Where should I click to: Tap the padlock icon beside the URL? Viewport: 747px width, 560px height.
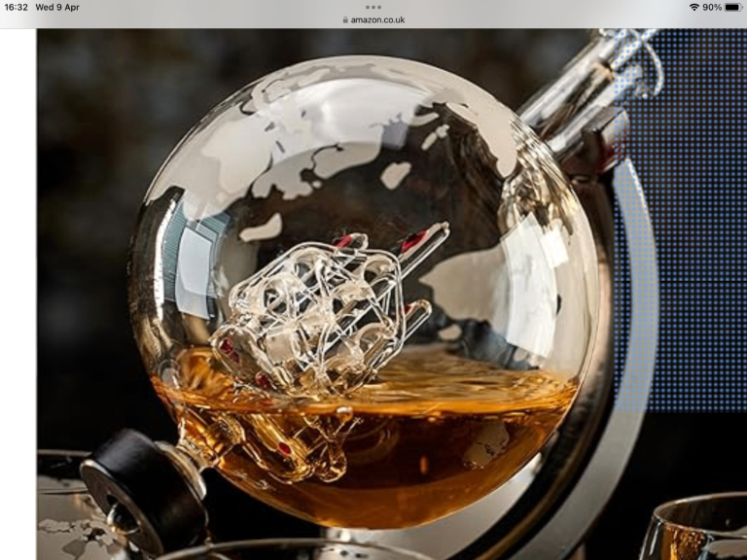(x=345, y=19)
